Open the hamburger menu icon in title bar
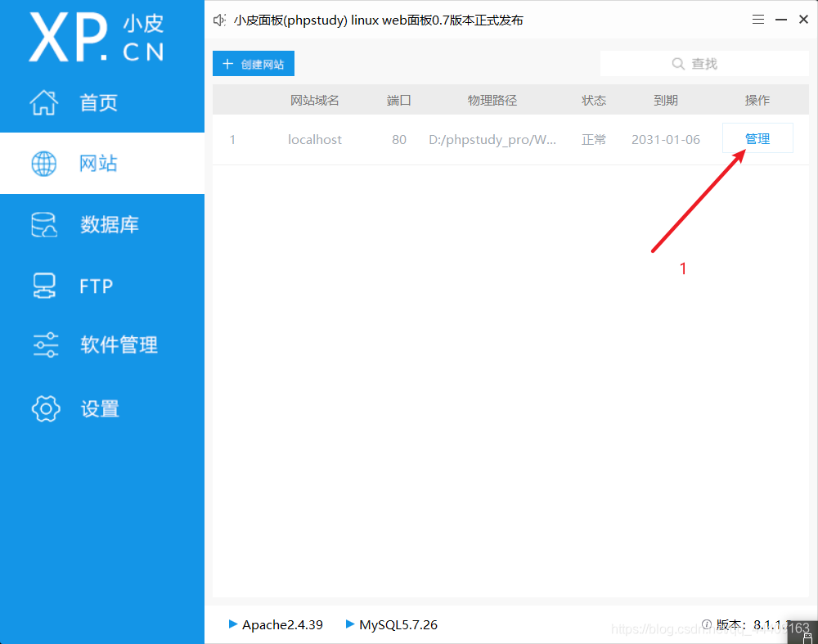Viewport: 818px width, 644px height. coord(758,20)
